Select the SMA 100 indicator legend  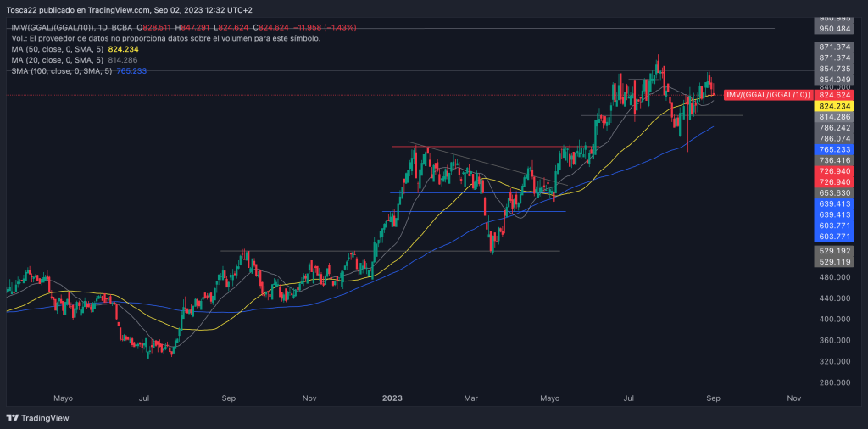[78, 70]
